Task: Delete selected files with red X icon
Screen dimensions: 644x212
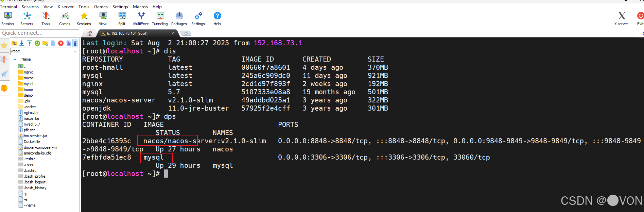Action: point(61,43)
